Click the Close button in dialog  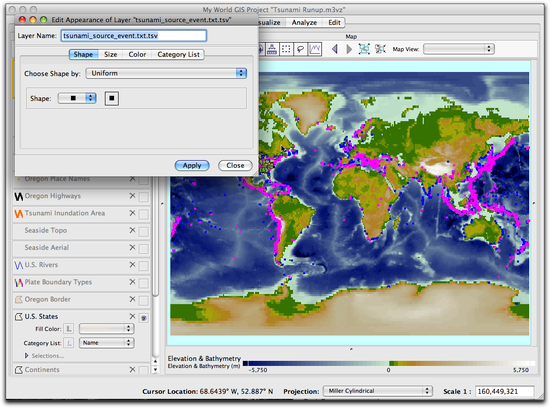(235, 166)
